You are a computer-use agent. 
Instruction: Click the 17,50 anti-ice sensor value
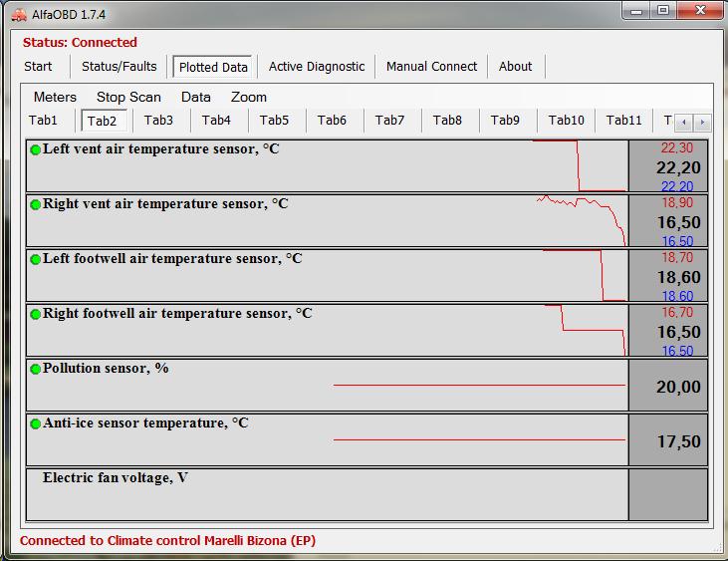[x=679, y=441]
